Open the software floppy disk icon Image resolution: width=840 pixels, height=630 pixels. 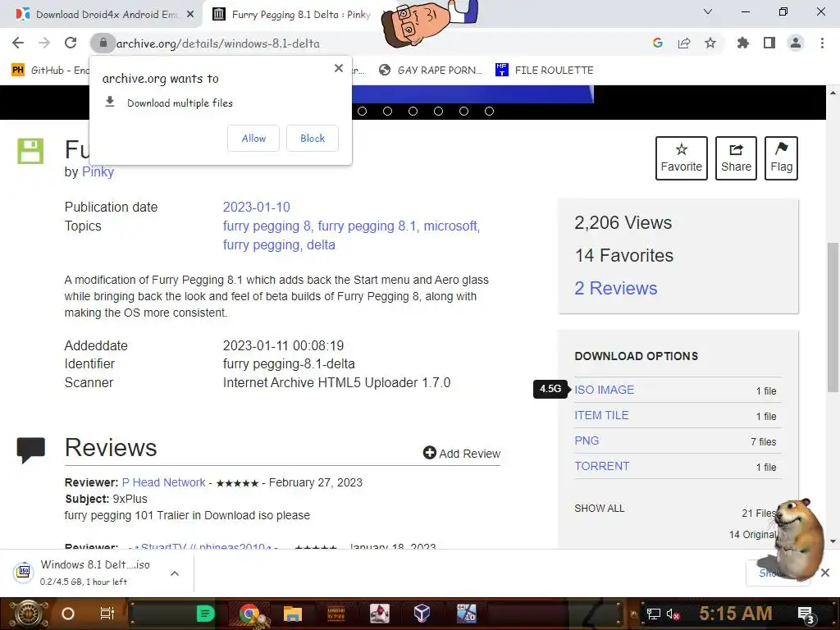click(x=30, y=151)
